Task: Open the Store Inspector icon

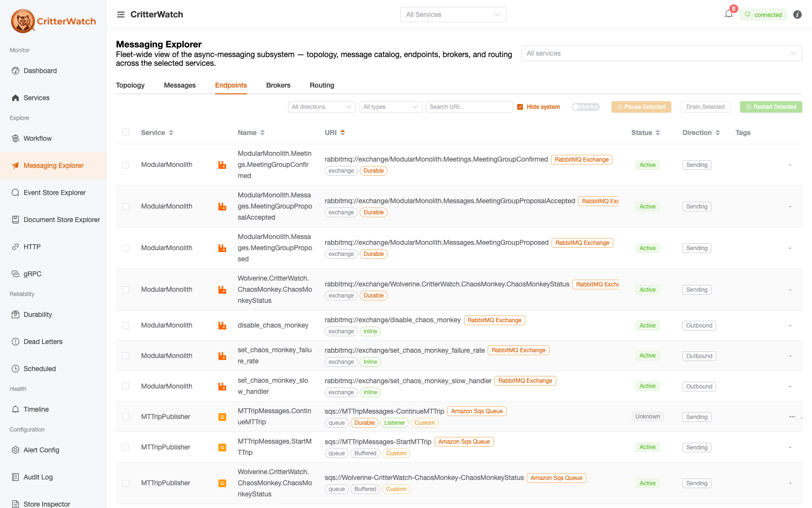Action: [15, 504]
